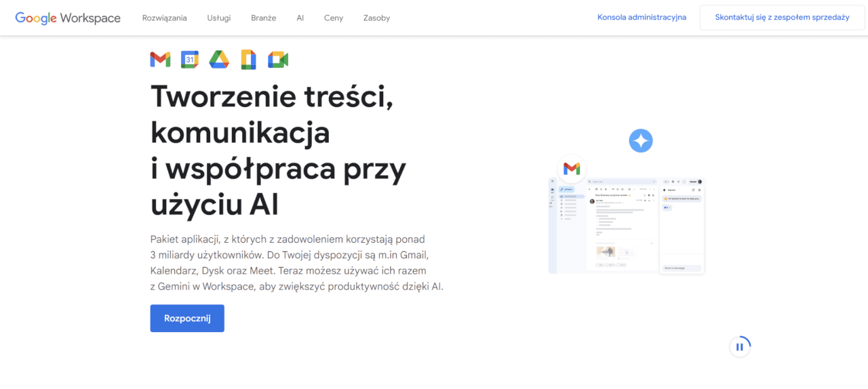Screen dimensions: 868x389
Task: Open the Ceny page
Action: pyautogui.click(x=334, y=18)
